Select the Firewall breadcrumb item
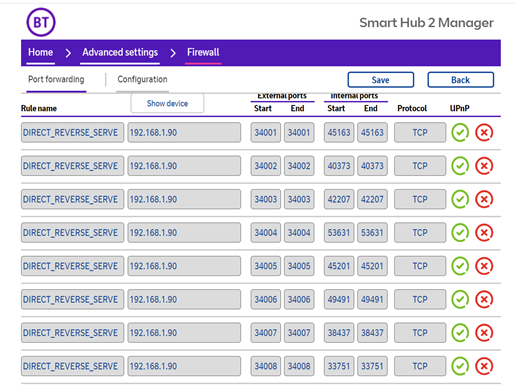This screenshot has height=389, width=515. (x=203, y=52)
